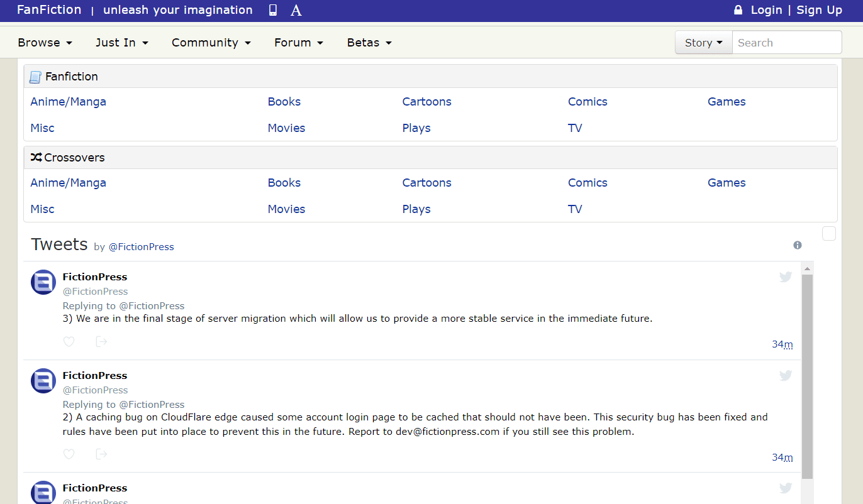Open the Betas dropdown menu
863x504 pixels.
tap(369, 43)
